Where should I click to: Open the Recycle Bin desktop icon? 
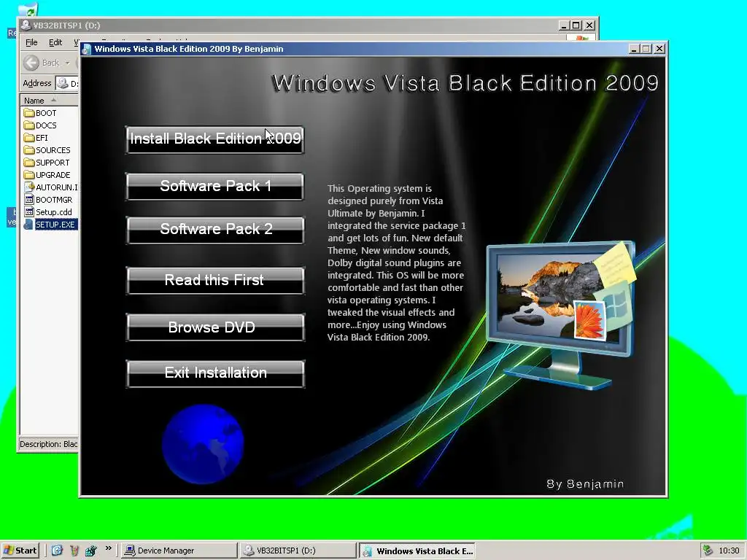[x=29, y=10]
